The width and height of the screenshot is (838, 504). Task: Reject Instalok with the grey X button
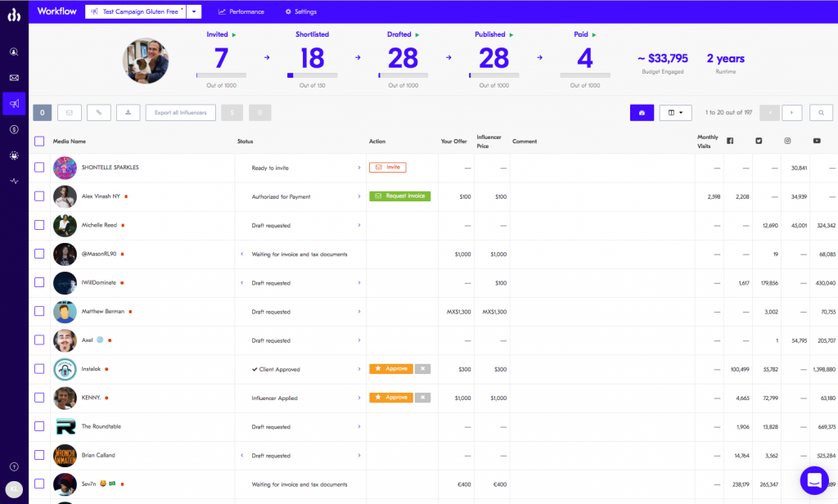(x=423, y=369)
